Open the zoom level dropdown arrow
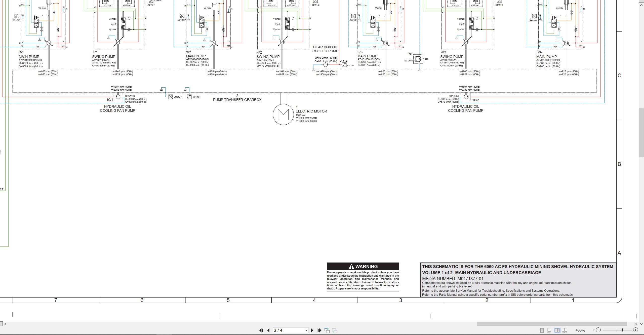644x335 pixels. (x=594, y=330)
